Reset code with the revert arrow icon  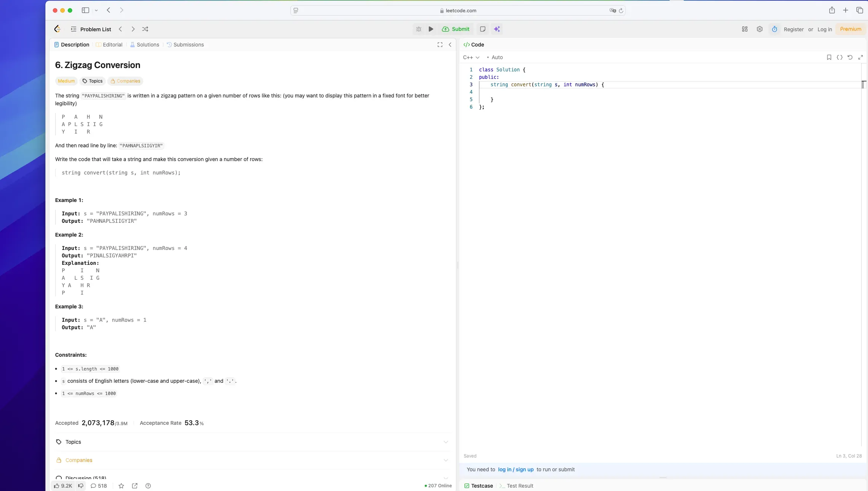(x=850, y=57)
